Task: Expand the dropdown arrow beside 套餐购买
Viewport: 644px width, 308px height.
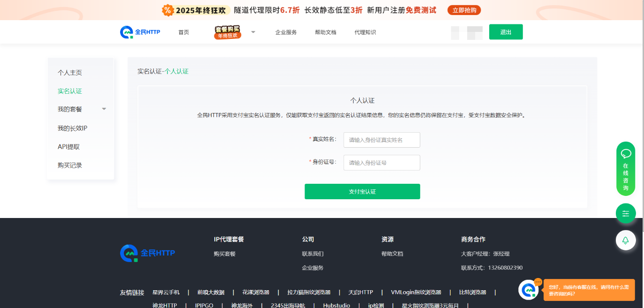Action: click(253, 32)
